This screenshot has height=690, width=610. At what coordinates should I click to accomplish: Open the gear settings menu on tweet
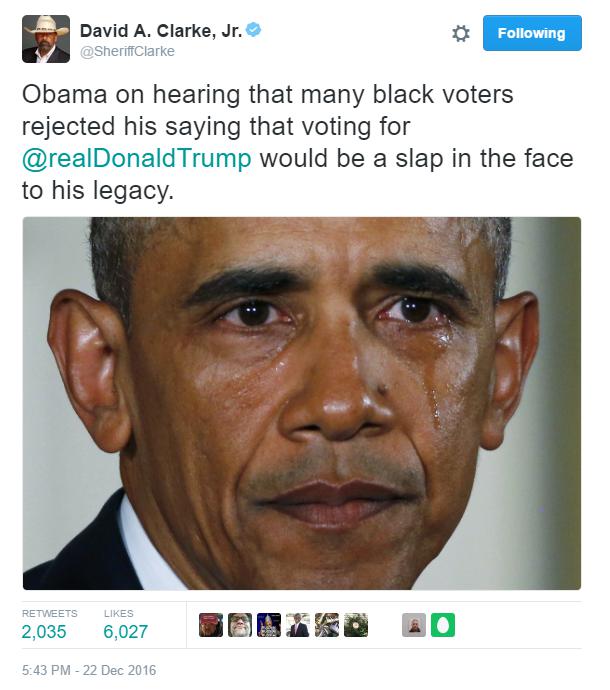click(461, 33)
